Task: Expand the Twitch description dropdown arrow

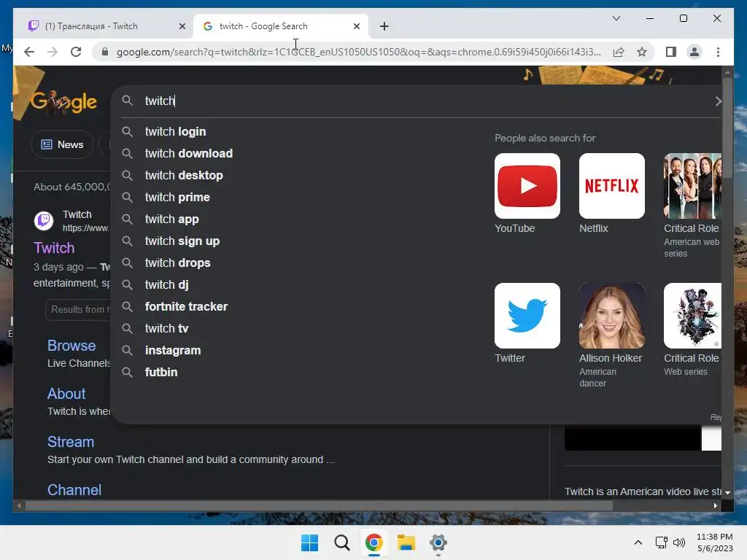Action: pyautogui.click(x=727, y=493)
